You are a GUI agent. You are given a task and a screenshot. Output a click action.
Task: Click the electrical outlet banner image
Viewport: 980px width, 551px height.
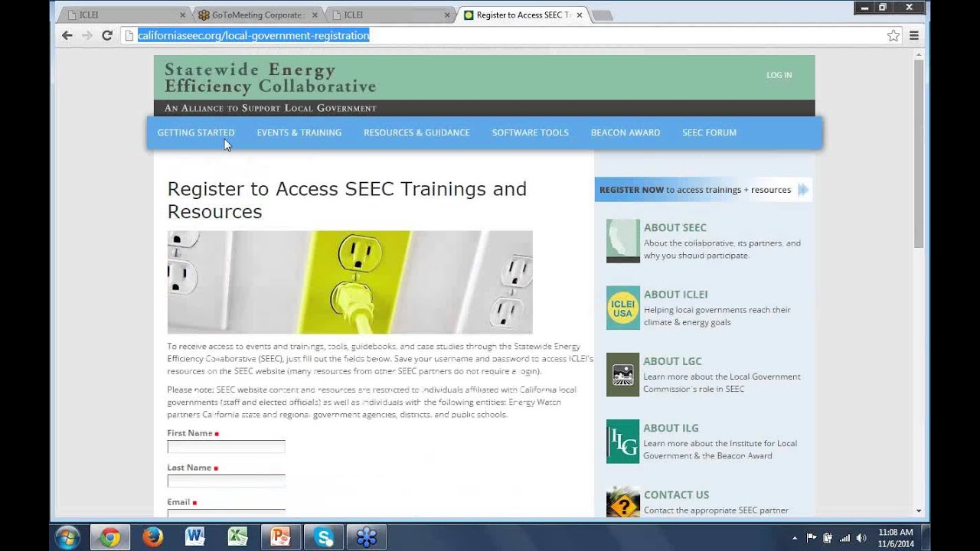pos(350,282)
